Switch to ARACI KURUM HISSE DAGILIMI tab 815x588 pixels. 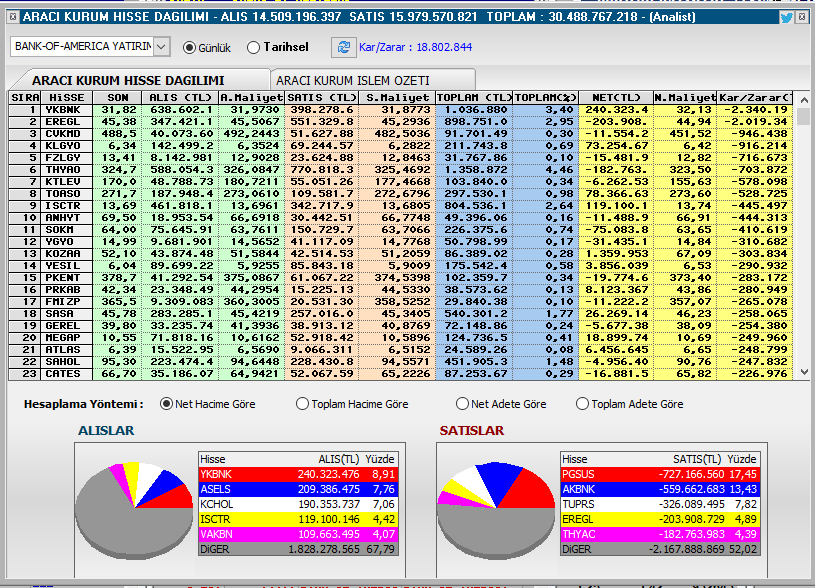click(128, 81)
